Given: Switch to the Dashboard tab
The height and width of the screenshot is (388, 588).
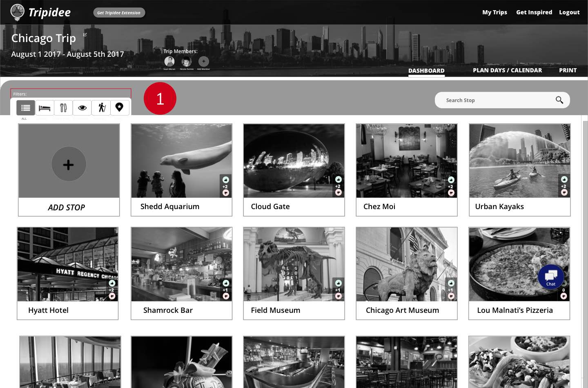Looking at the screenshot, I should [426, 71].
